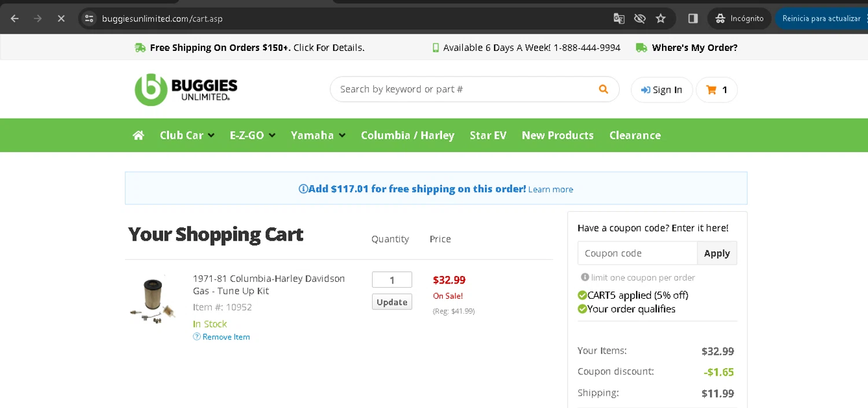
Task: Click the green check beside Your order qualifies
Action: (582, 309)
